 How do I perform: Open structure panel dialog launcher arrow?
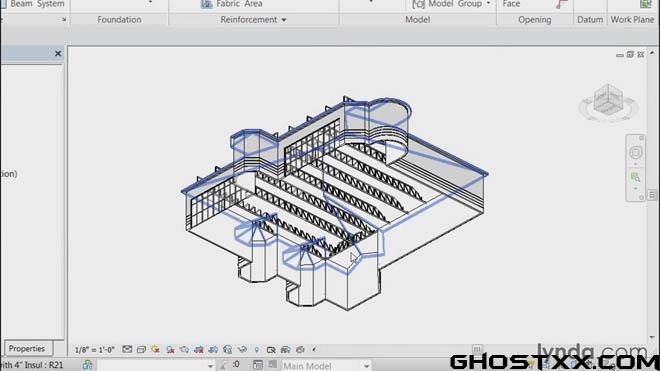(64, 20)
